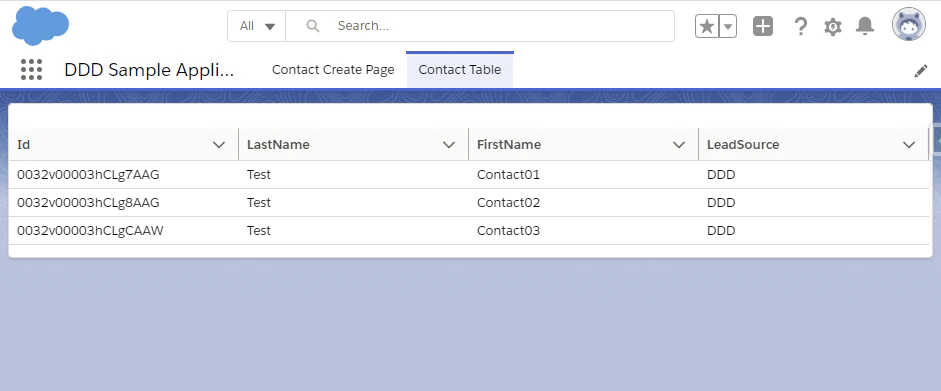The image size is (941, 391).
Task: Click the LeadSource column header
Action: 813,145
